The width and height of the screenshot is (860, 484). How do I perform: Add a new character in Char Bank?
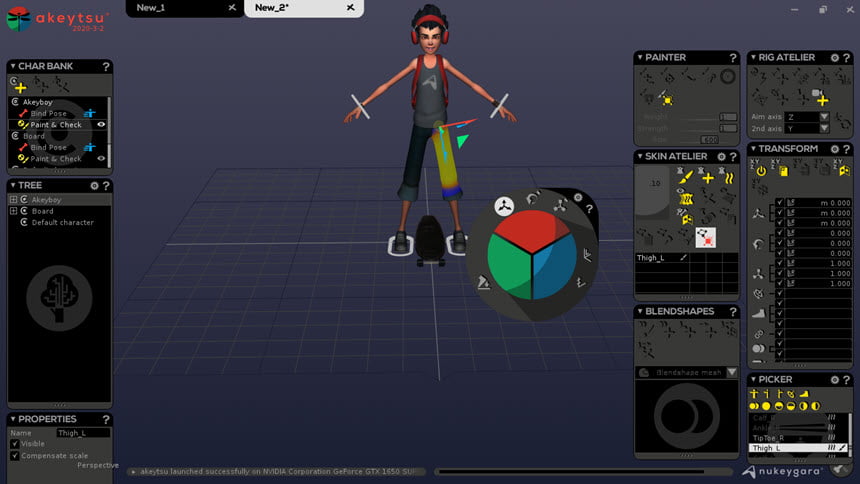(20, 86)
